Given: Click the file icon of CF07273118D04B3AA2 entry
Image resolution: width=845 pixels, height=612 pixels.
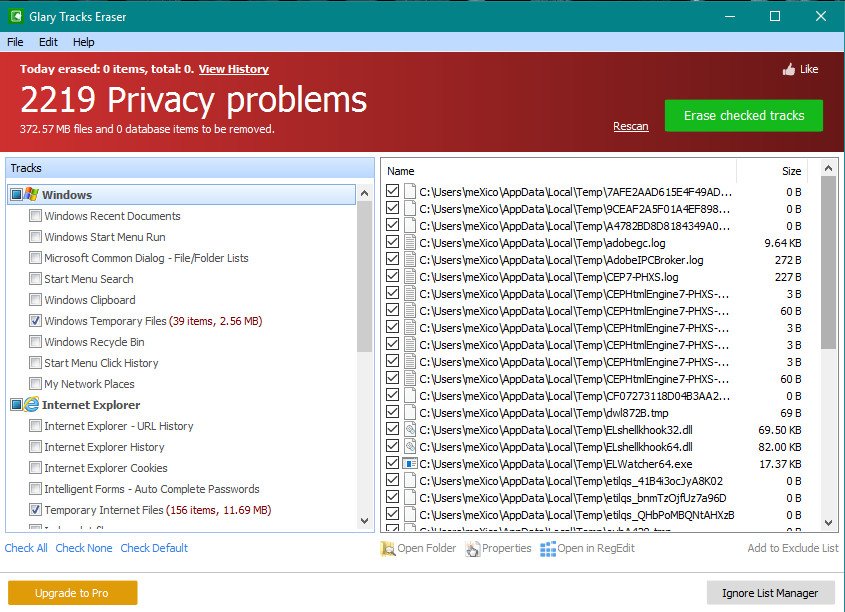Looking at the screenshot, I should pyautogui.click(x=410, y=396).
